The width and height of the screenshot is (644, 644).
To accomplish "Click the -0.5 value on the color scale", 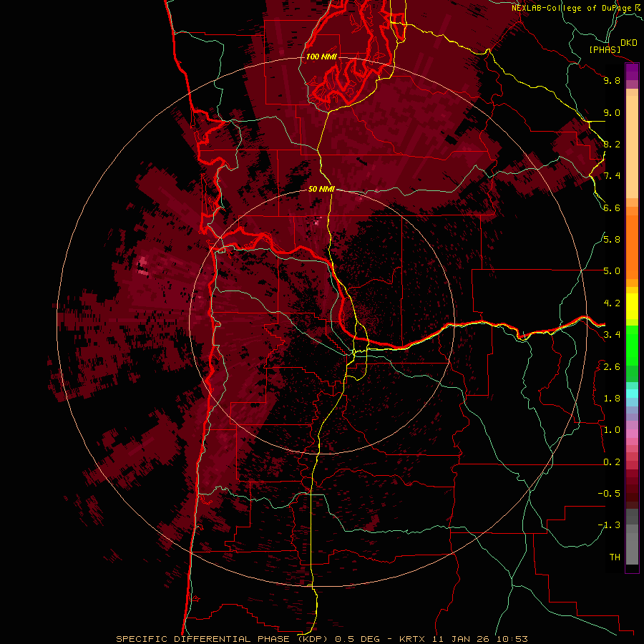I will pos(609,494).
